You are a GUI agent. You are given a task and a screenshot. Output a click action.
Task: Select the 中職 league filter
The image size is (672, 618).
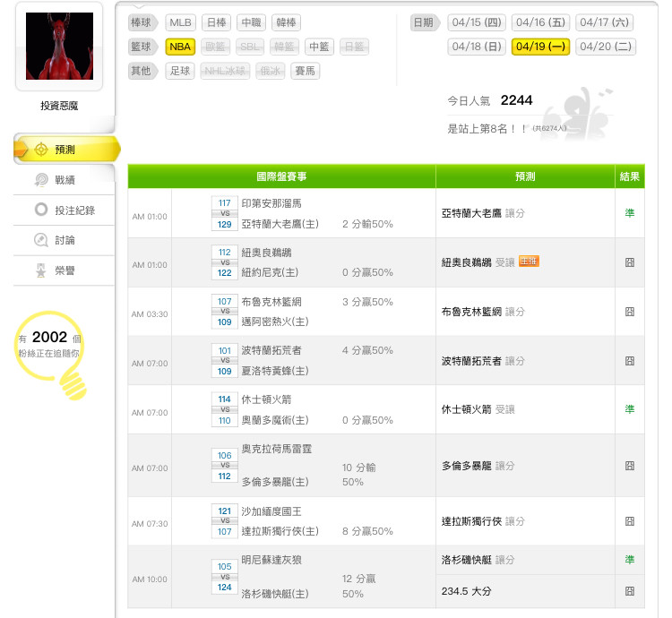(x=251, y=22)
